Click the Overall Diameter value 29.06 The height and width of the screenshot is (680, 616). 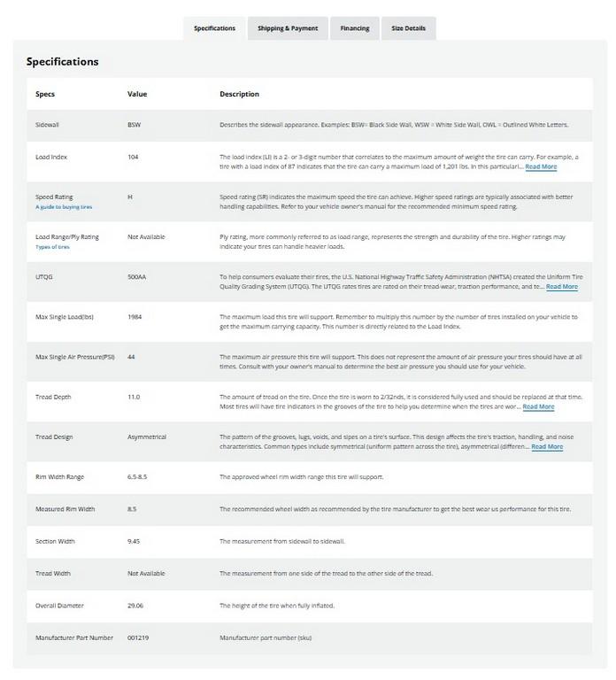point(136,605)
